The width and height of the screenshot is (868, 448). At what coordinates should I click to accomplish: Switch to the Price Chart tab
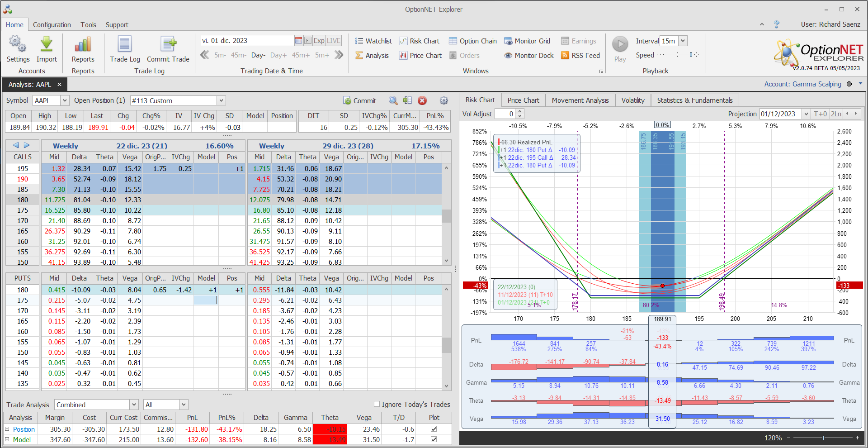(523, 100)
